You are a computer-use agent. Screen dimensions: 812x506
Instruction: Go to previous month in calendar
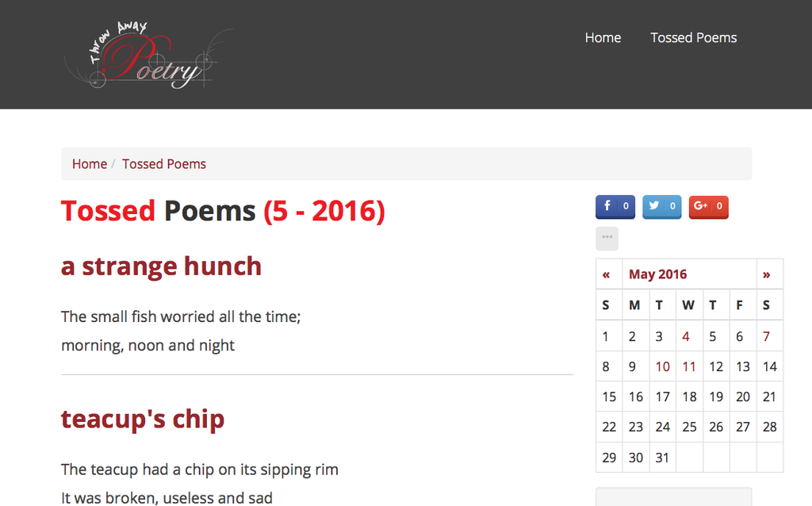[606, 274]
